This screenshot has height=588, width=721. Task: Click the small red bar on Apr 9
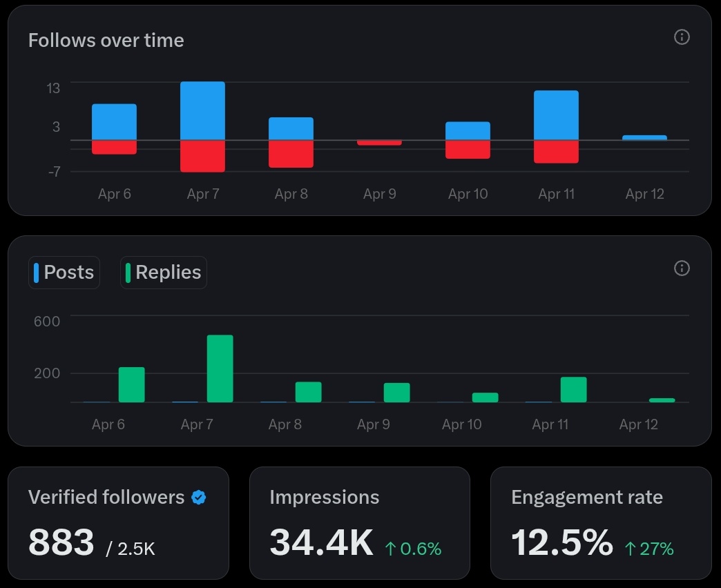379,142
